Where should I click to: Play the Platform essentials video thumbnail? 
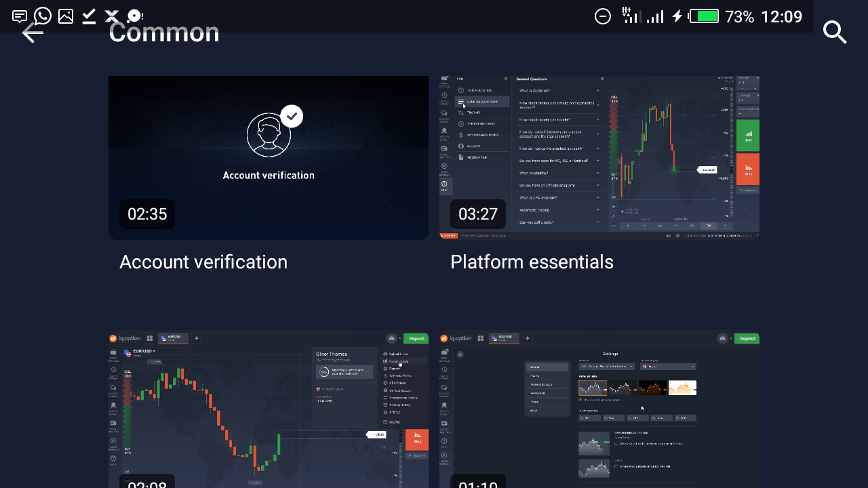click(599, 157)
